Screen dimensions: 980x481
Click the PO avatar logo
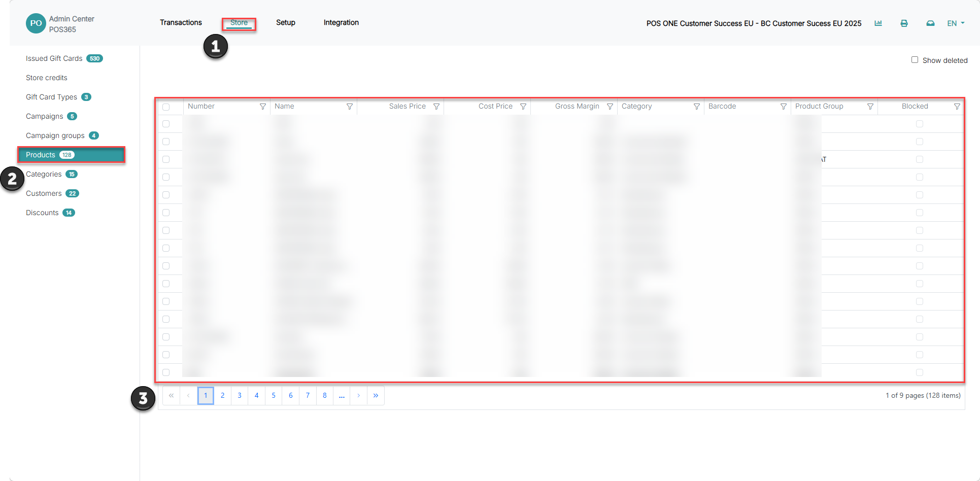36,23
